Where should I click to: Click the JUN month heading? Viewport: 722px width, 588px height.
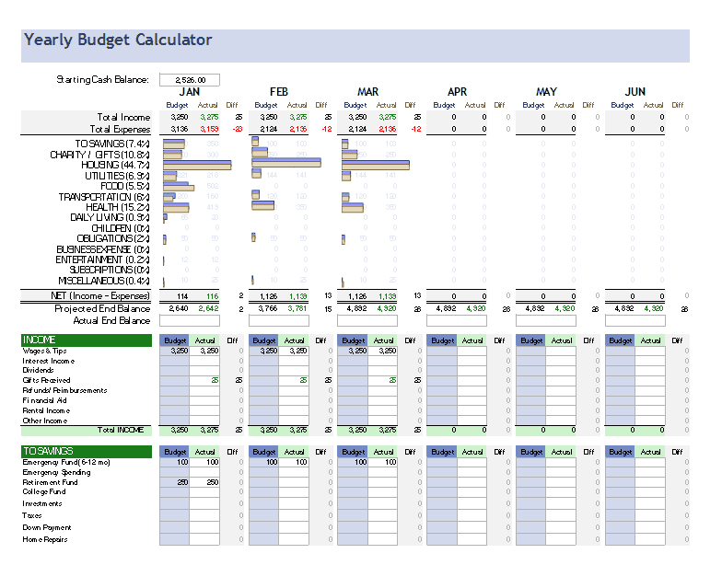(x=635, y=92)
